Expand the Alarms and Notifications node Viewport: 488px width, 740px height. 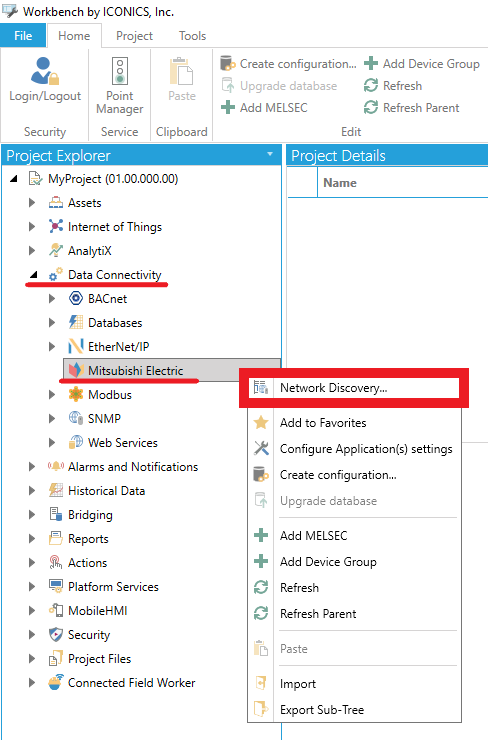point(32,466)
